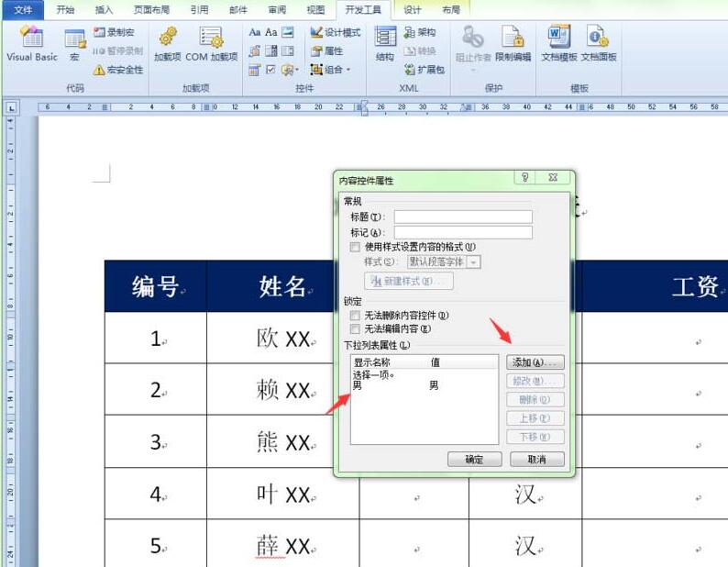The width and height of the screenshot is (728, 567).
Task: Click the 姓名 table header cell
Action: 282,286
